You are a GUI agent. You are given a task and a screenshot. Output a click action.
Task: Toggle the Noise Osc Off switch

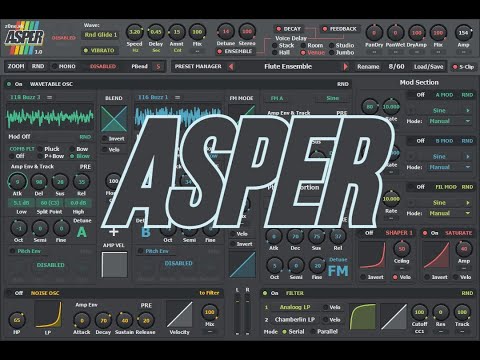click(x=10, y=293)
